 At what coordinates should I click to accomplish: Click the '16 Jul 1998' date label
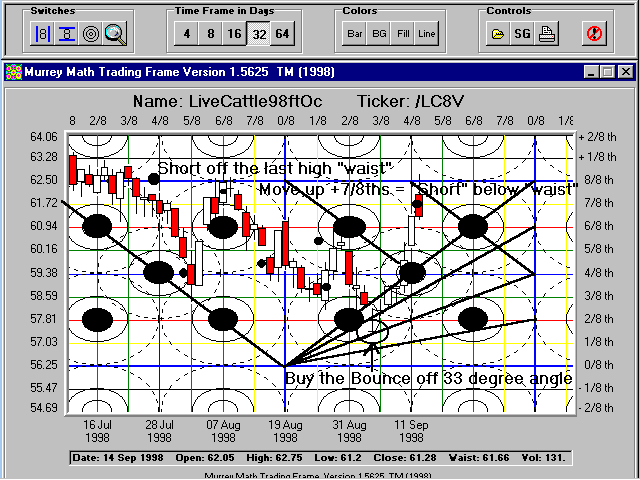click(98, 431)
